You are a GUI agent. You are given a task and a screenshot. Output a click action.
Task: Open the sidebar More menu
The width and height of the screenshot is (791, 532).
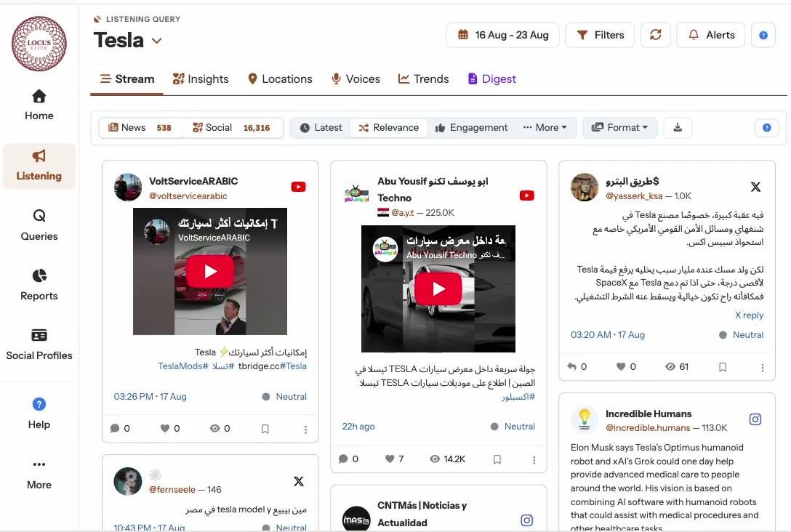(x=39, y=474)
